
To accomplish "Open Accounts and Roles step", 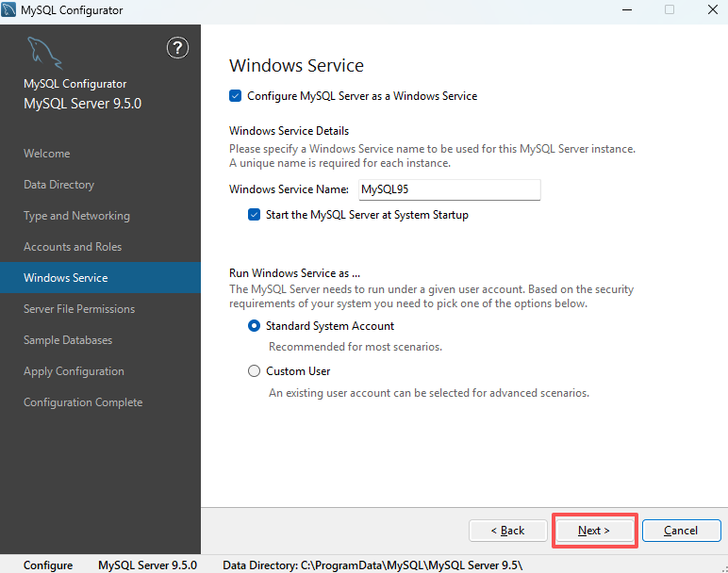I will (73, 247).
